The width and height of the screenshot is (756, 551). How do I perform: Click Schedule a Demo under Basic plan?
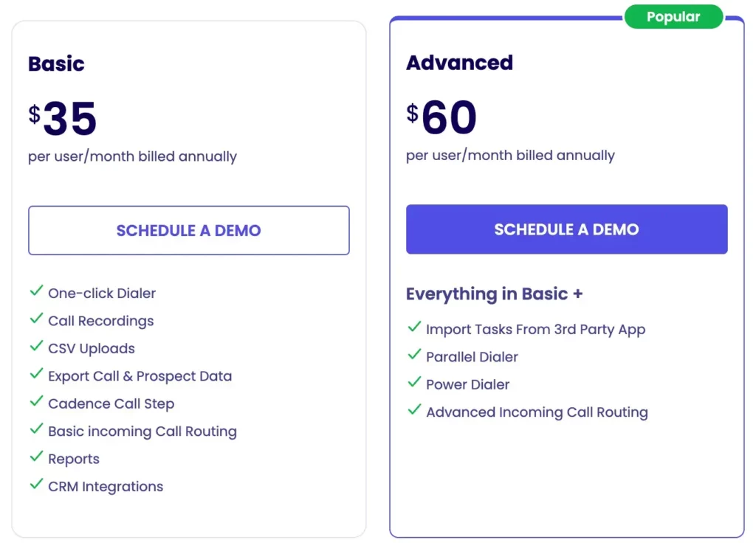click(188, 230)
